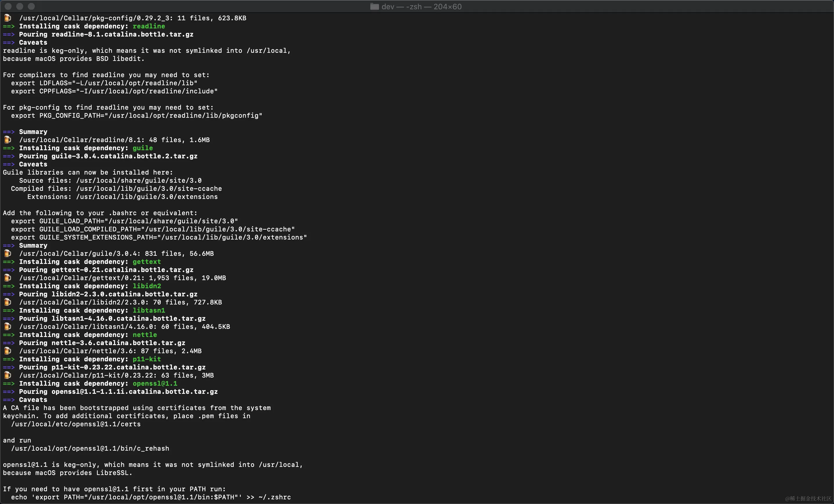Viewport: 834px width, 504px height.
Task: Click the beer mug icon beside pkg-config path
Action: point(8,18)
